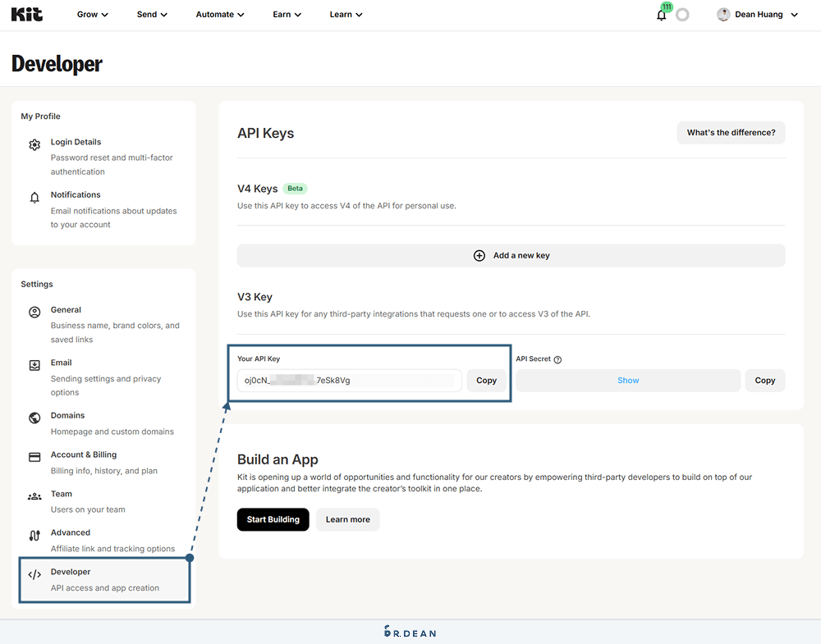Click Add a new key button
The width and height of the screenshot is (821, 644).
tap(511, 255)
